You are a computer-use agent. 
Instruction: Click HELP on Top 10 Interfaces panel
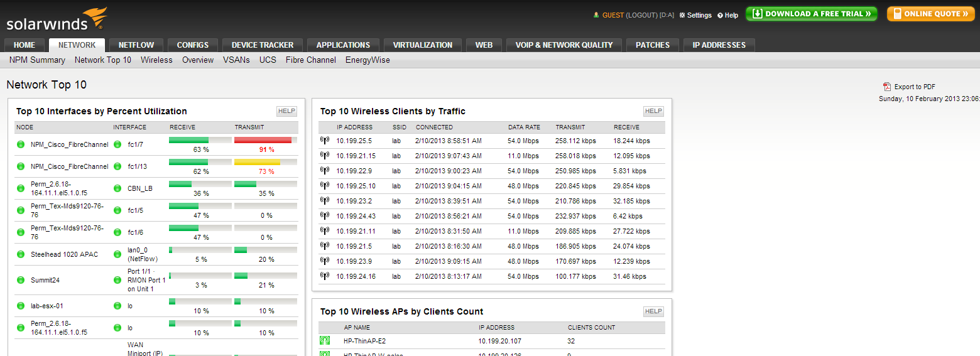click(x=286, y=111)
